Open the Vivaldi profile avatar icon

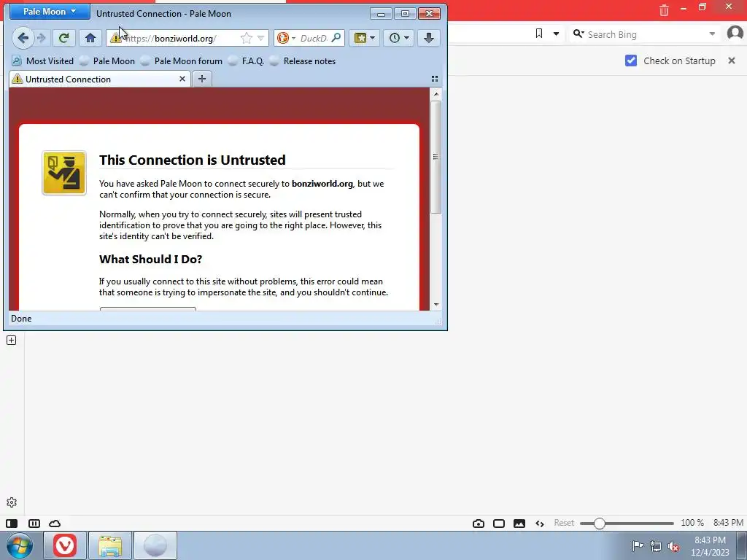click(735, 34)
